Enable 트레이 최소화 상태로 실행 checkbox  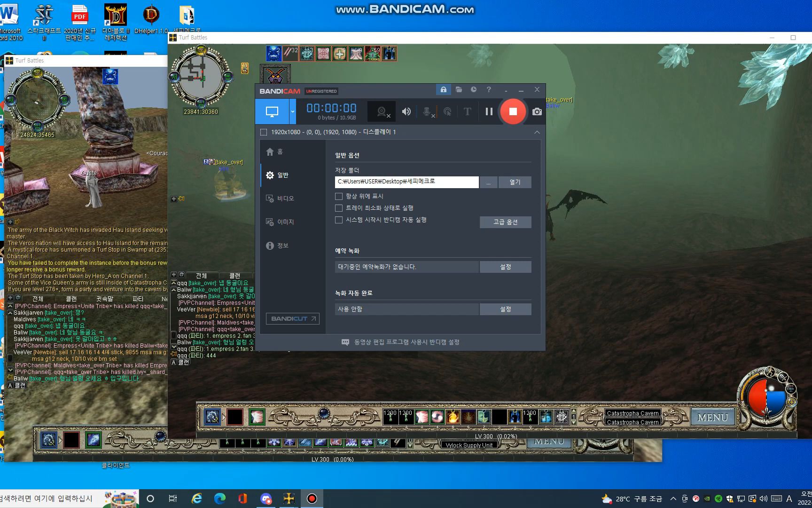pyautogui.click(x=339, y=208)
